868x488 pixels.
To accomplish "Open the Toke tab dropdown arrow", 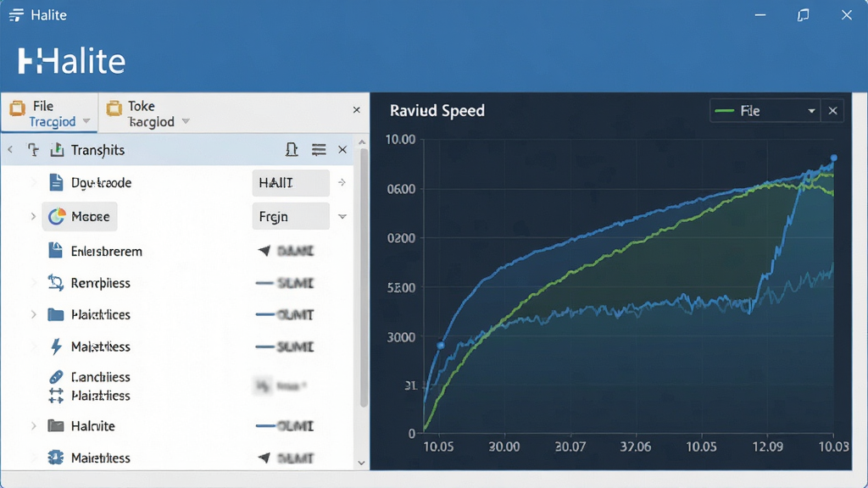I will coord(186,121).
